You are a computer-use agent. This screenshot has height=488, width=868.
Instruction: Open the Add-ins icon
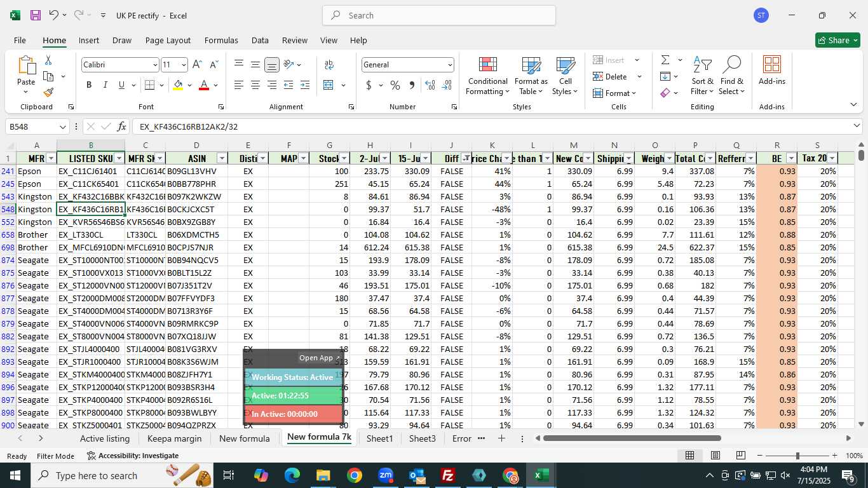[x=771, y=70]
